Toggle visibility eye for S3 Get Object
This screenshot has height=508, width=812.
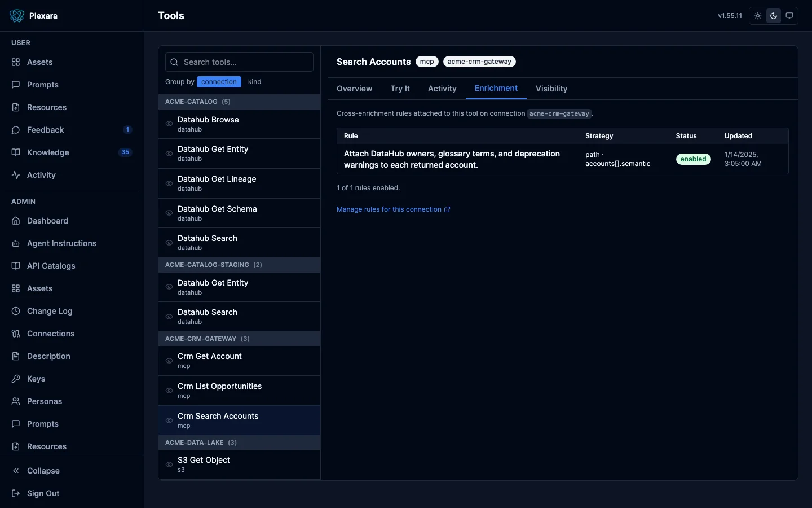click(x=169, y=465)
